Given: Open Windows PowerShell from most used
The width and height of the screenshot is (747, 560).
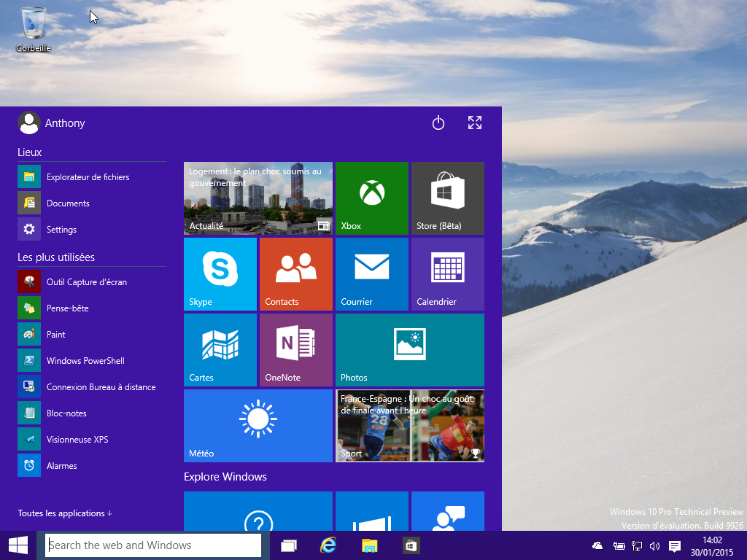Looking at the screenshot, I should pos(85,361).
